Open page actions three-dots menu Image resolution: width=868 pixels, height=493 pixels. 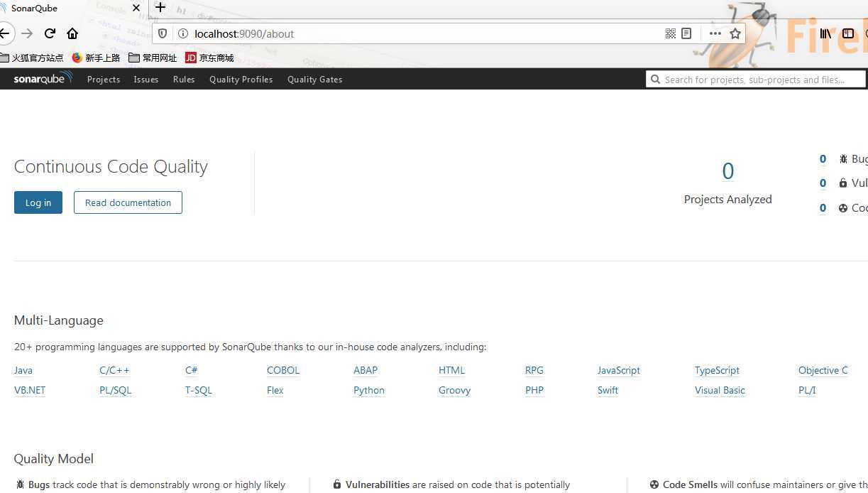(x=715, y=33)
